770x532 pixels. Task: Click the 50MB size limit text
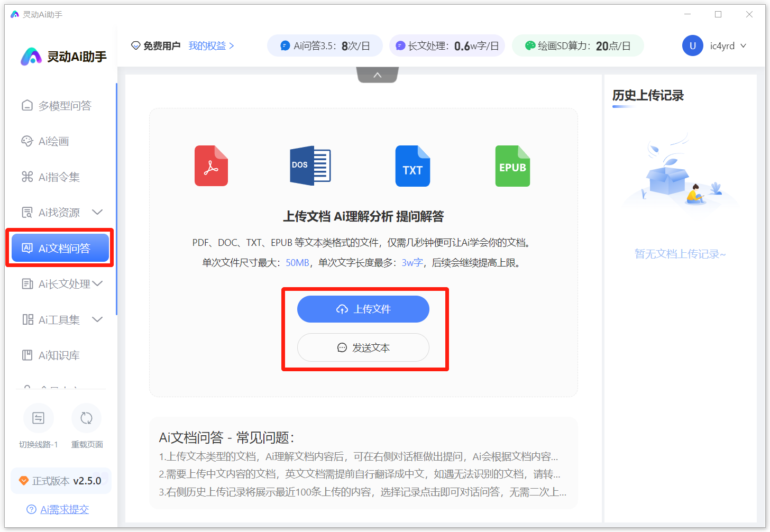297,263
